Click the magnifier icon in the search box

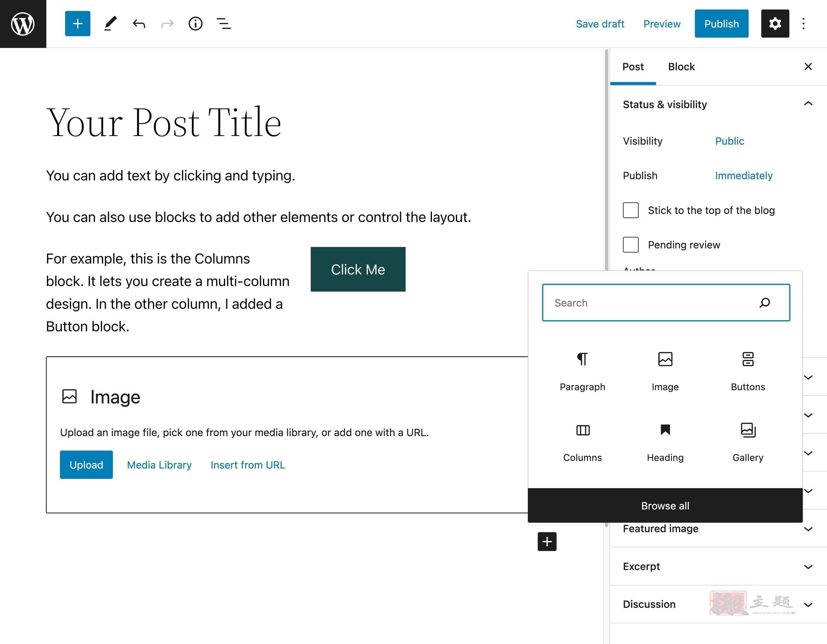765,303
